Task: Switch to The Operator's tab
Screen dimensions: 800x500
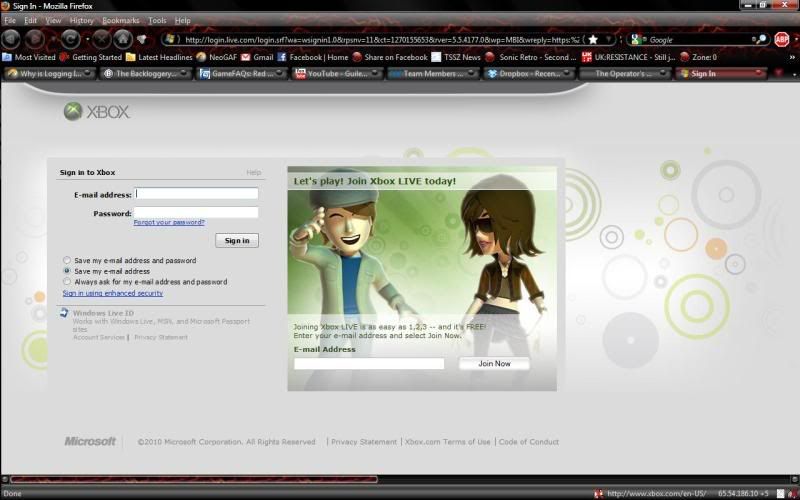Action: (626, 73)
